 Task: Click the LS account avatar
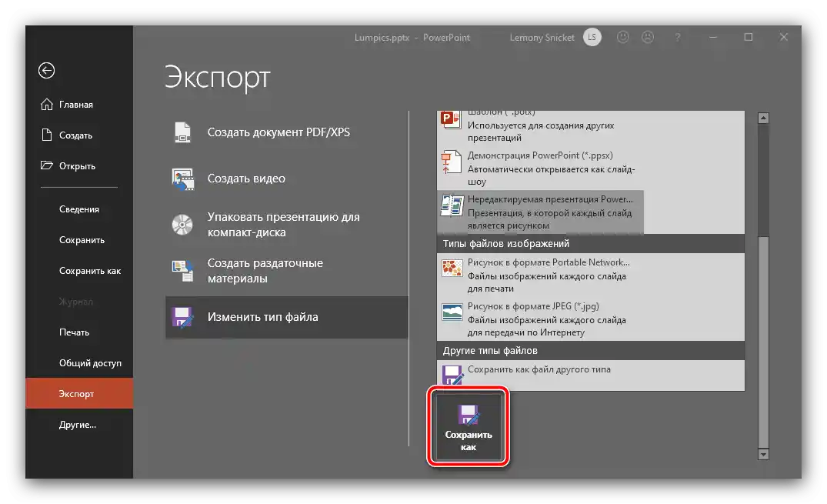tap(592, 37)
